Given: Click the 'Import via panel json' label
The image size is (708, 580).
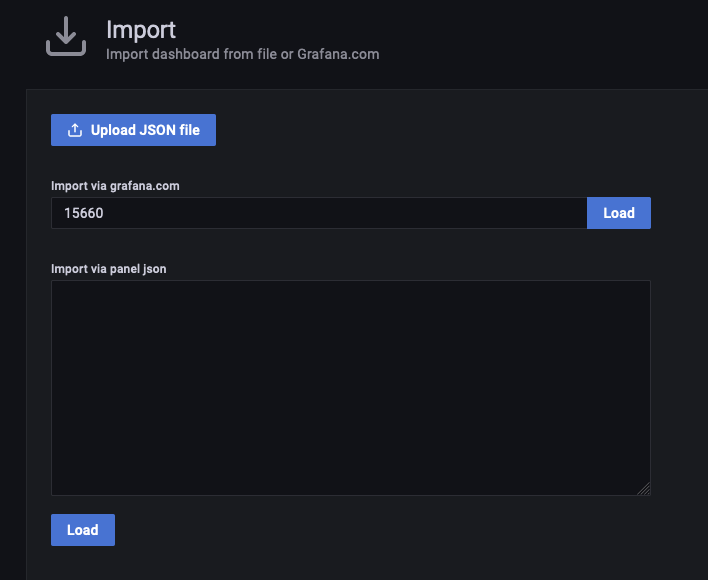Looking at the screenshot, I should click(108, 268).
